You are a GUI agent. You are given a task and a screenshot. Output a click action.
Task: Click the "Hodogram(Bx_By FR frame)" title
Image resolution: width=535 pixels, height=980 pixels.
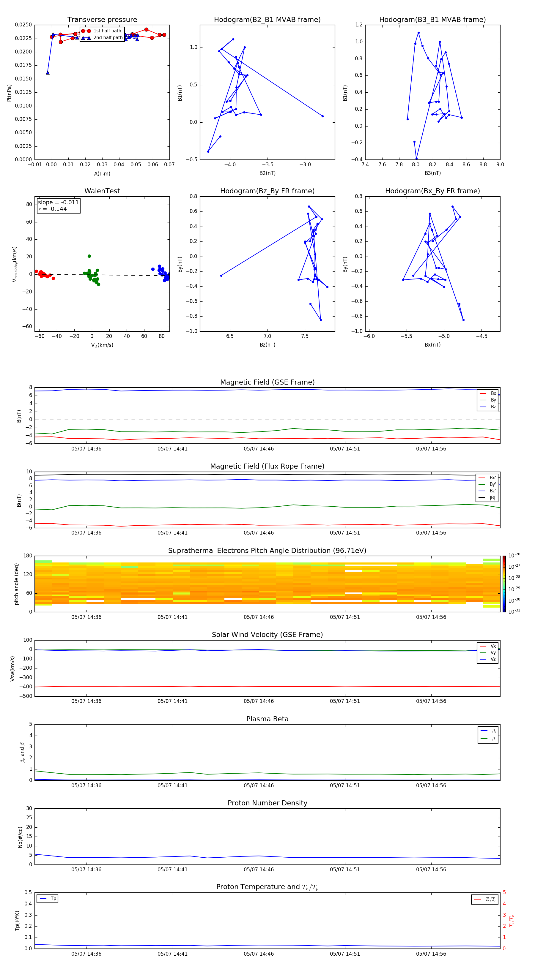tap(432, 191)
